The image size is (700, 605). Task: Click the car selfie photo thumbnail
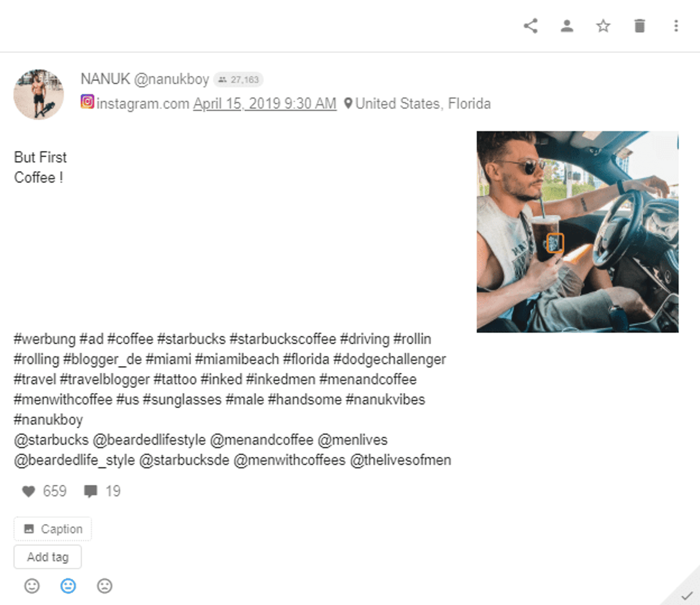578,231
